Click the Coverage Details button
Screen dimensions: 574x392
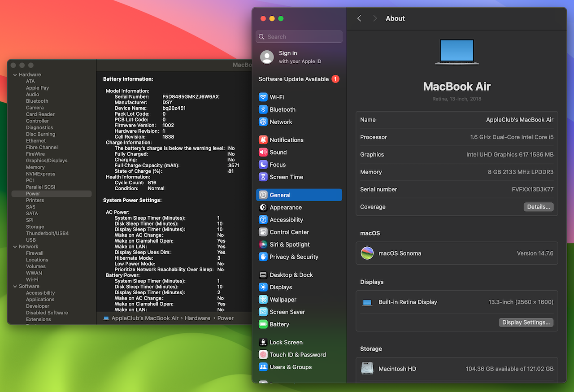(539, 207)
